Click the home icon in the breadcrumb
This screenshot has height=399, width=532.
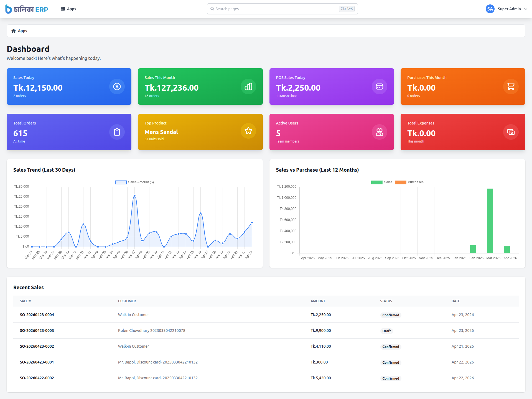click(13, 31)
